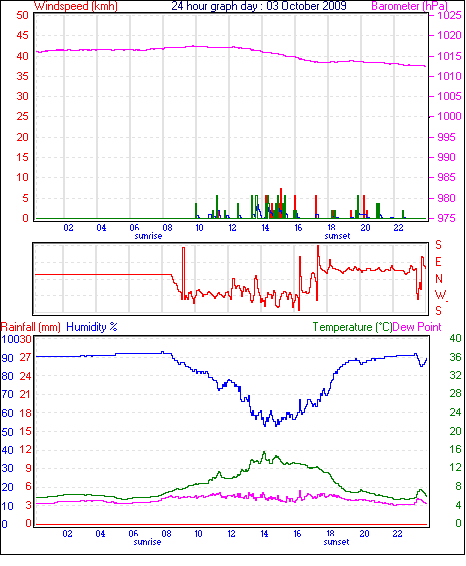Click the sunset marker under bottom graph
The image size is (466, 566).
[x=336, y=542]
